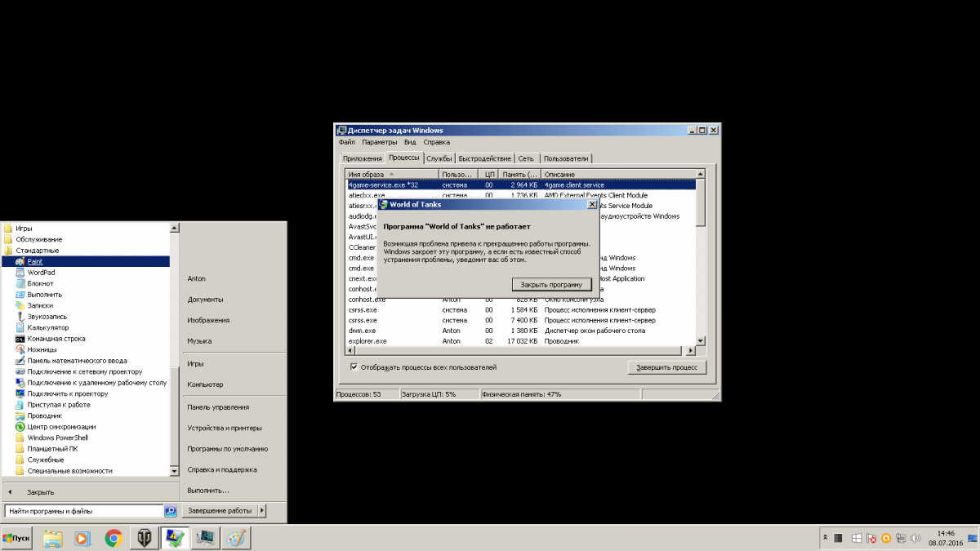
Task: Click the volume speaker icon in the tray
Action: [914, 538]
